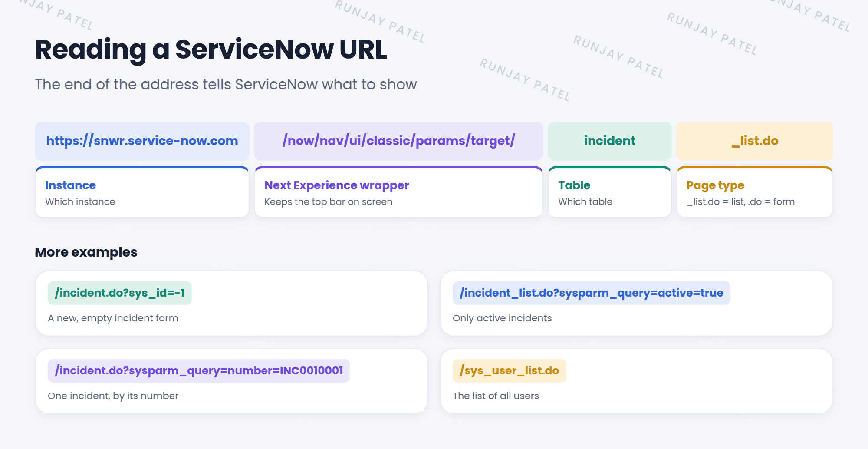This screenshot has height=449, width=868.
Task: Select the "sysparm_query=active=true" example URL
Action: [x=592, y=293]
